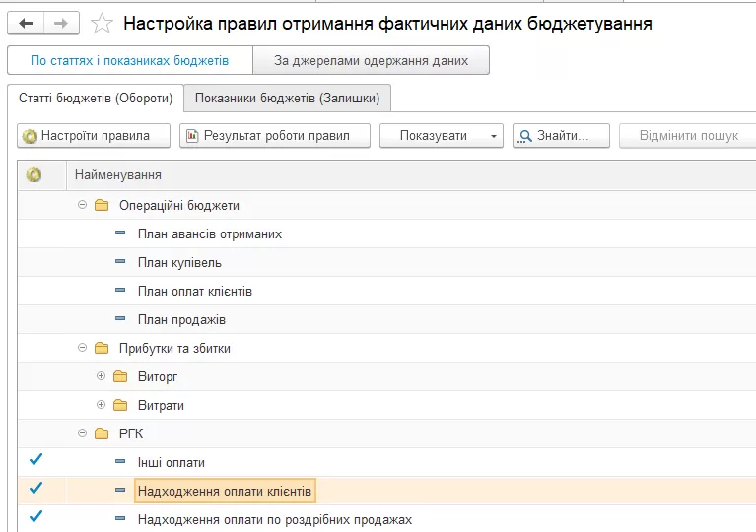Collapse the Прибутки та збитки group

coord(82,348)
